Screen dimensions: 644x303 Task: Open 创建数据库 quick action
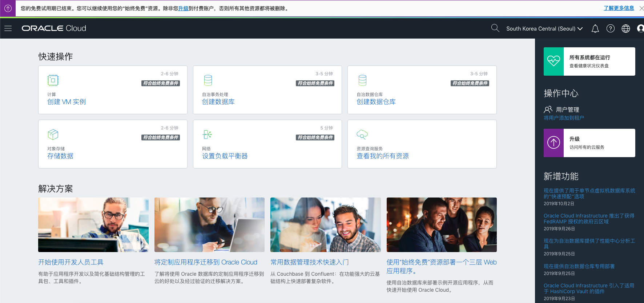click(218, 102)
